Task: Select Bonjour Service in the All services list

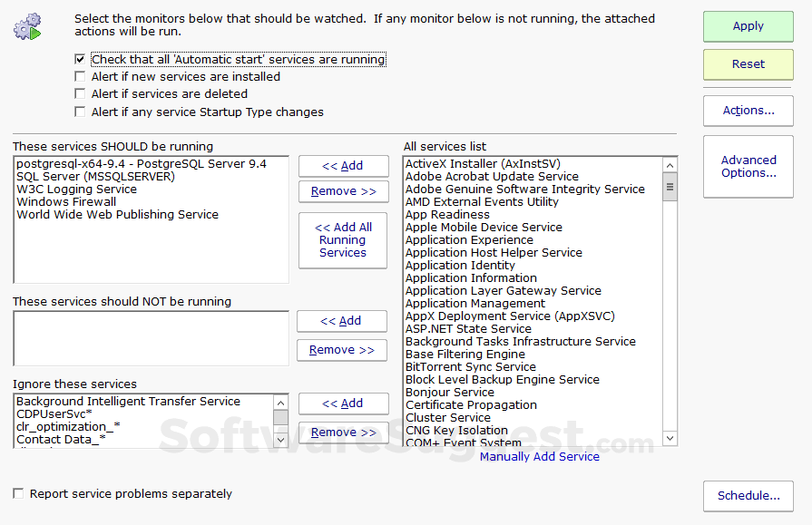Action: point(450,392)
